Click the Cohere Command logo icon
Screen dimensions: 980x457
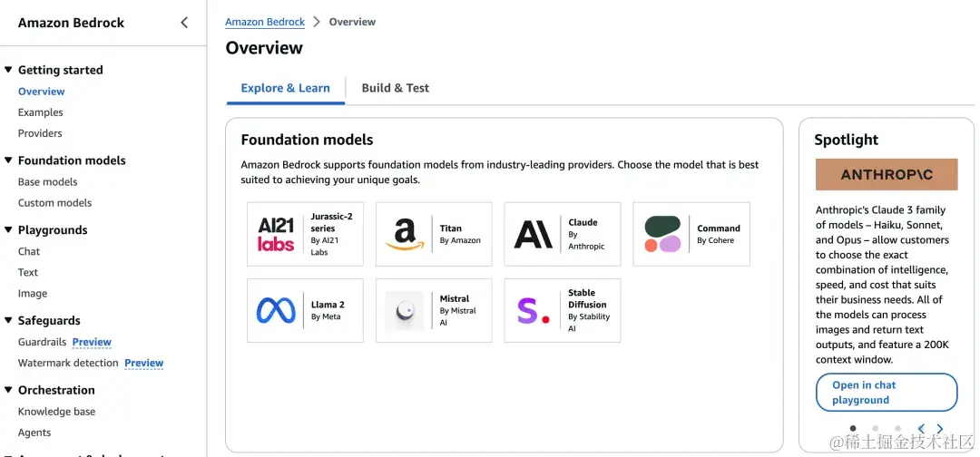[662, 234]
